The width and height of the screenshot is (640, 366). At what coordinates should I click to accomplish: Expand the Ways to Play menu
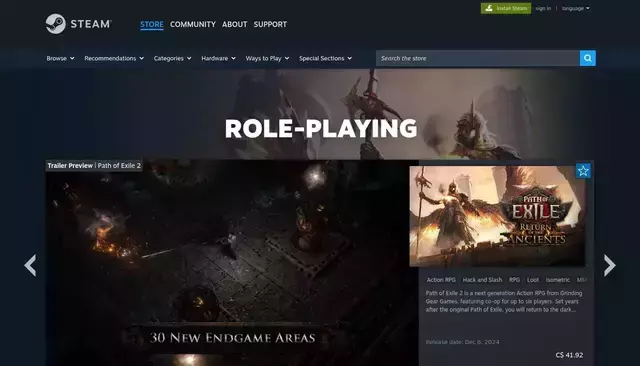pyautogui.click(x=267, y=58)
